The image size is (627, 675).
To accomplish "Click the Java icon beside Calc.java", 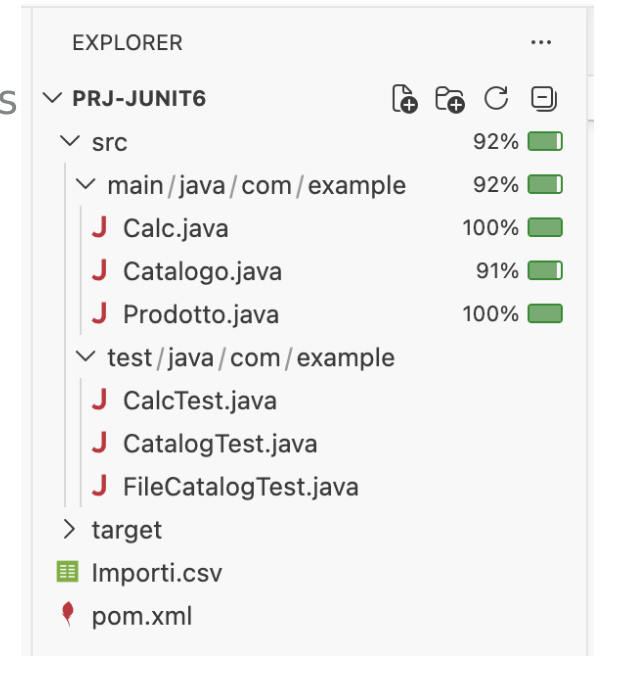I will coord(98,228).
